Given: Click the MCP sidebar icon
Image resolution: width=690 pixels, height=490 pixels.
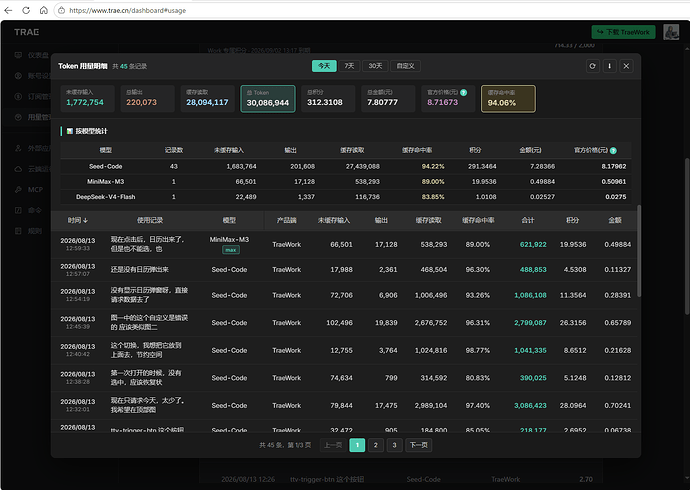Looking at the screenshot, I should coord(18,190).
